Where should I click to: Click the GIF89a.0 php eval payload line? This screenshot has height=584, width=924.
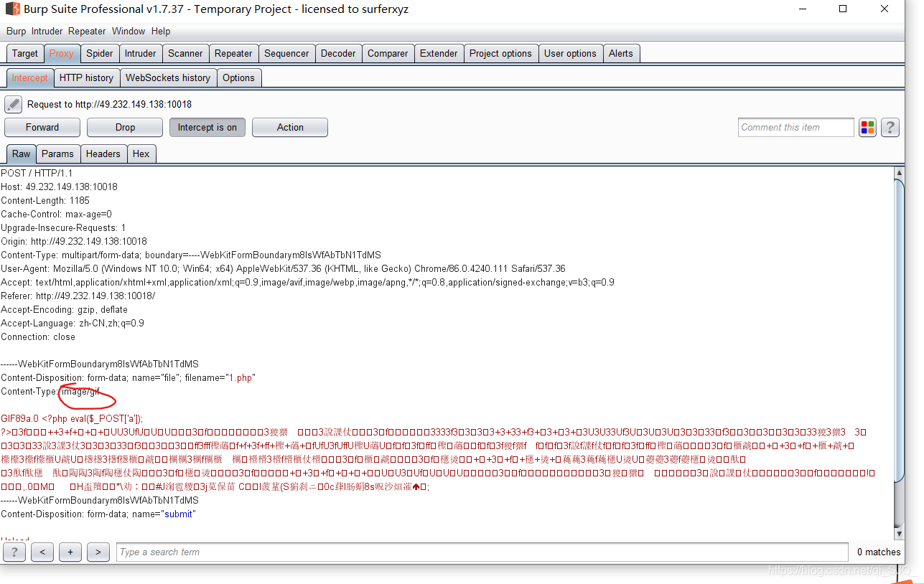pyautogui.click(x=72, y=418)
